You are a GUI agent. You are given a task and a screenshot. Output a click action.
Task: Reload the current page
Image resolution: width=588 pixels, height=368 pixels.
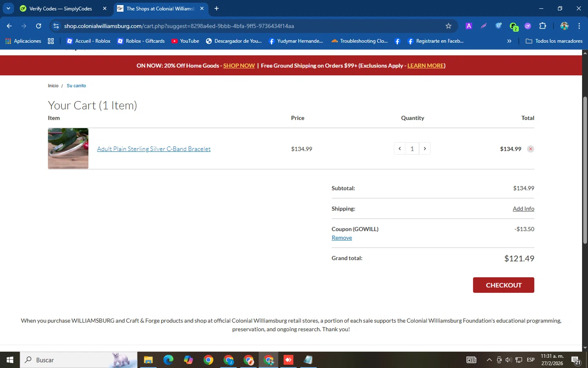coord(38,26)
